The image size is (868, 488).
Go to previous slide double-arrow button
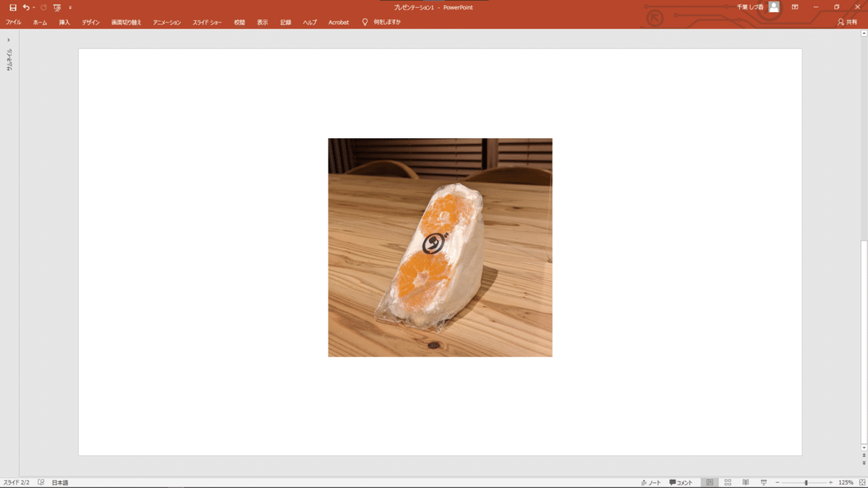[x=864, y=455]
